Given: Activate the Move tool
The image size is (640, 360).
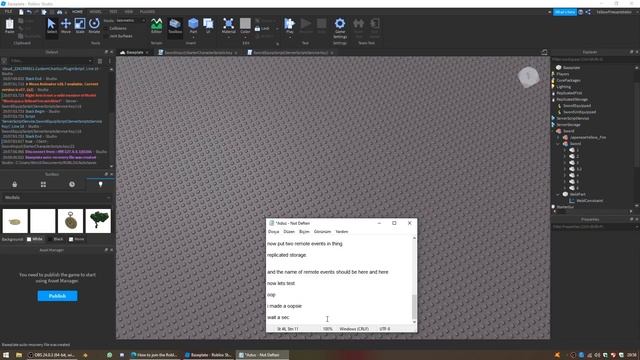Looking at the screenshot, I should click(x=66, y=25).
